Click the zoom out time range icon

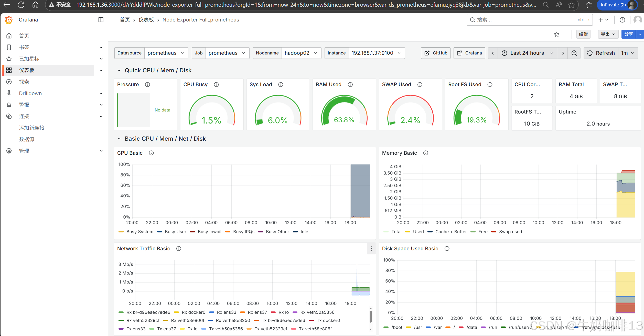point(574,53)
